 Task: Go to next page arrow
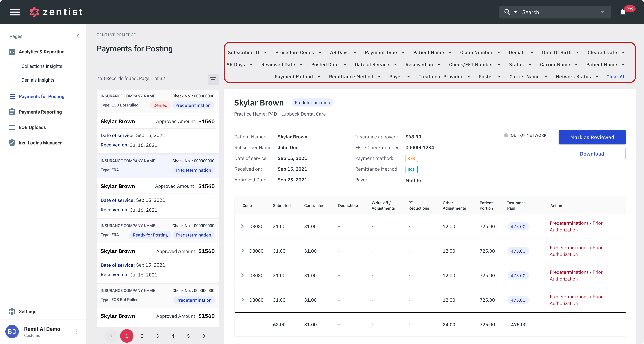(204, 336)
